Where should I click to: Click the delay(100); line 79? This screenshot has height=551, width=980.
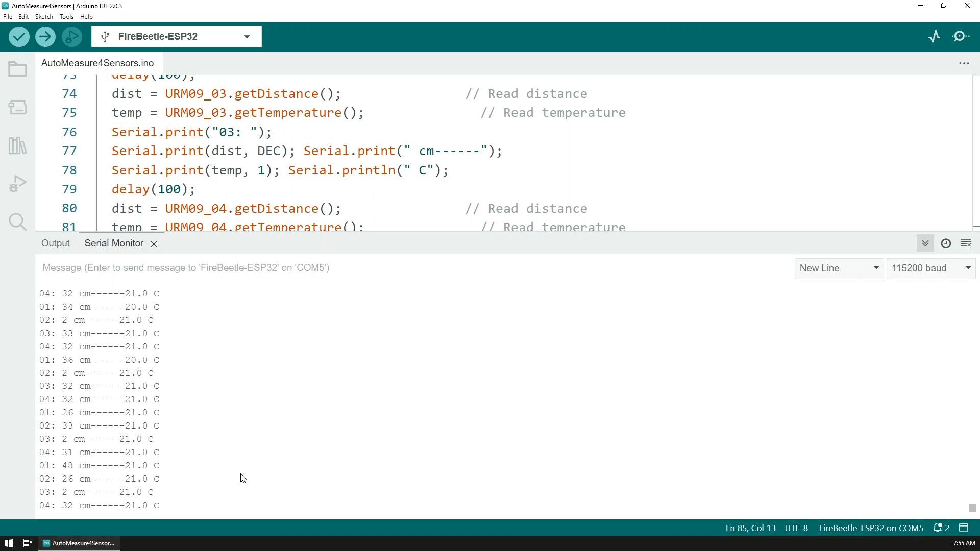(153, 189)
